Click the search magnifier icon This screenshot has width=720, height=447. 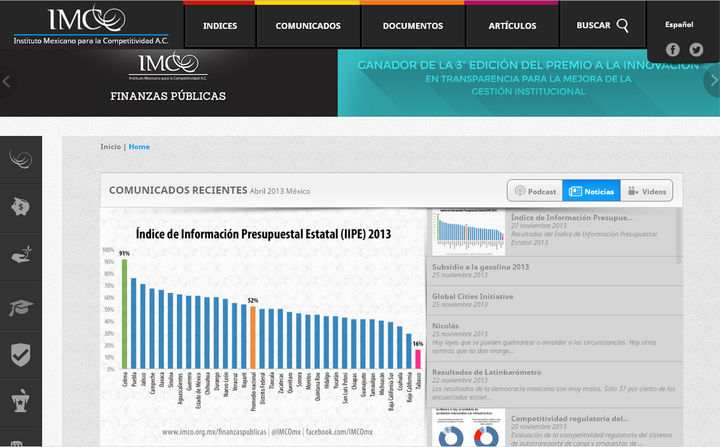623,26
